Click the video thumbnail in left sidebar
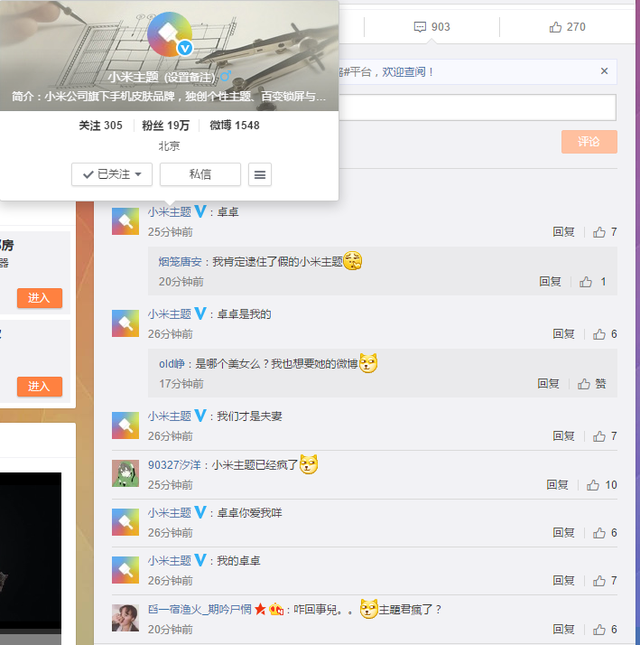This screenshot has height=645, width=640. click(x=30, y=559)
